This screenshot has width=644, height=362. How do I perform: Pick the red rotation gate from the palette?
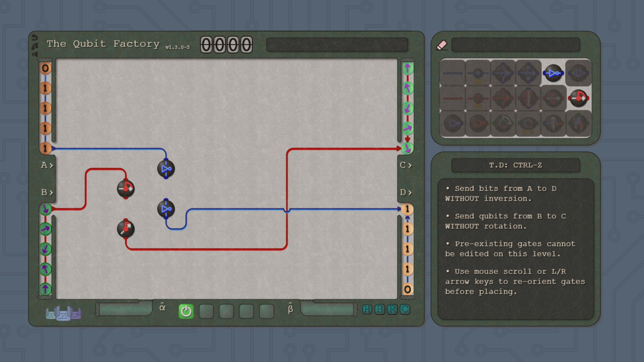[x=579, y=98]
